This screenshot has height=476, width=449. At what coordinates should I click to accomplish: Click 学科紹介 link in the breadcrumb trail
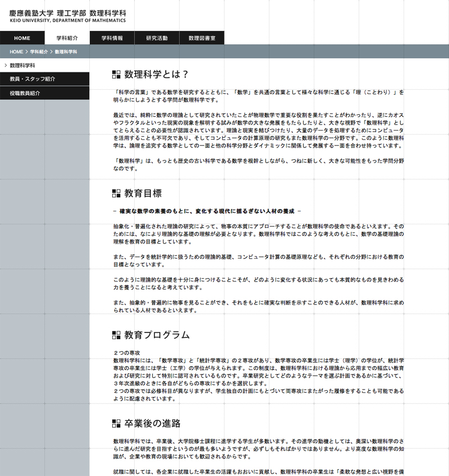point(39,52)
